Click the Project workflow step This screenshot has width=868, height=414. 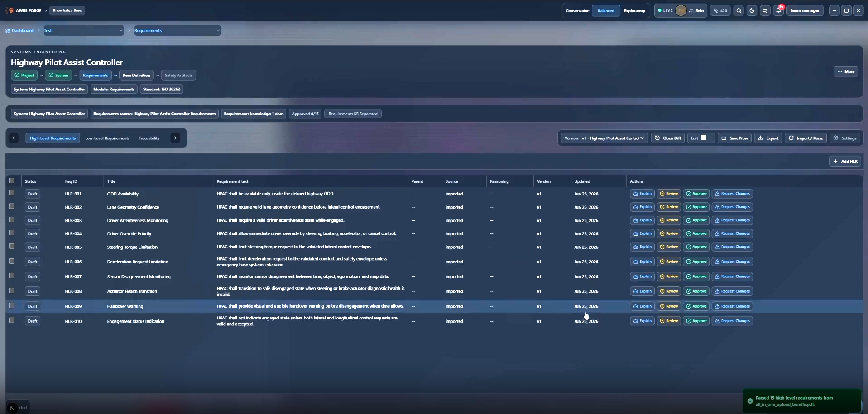tap(24, 75)
